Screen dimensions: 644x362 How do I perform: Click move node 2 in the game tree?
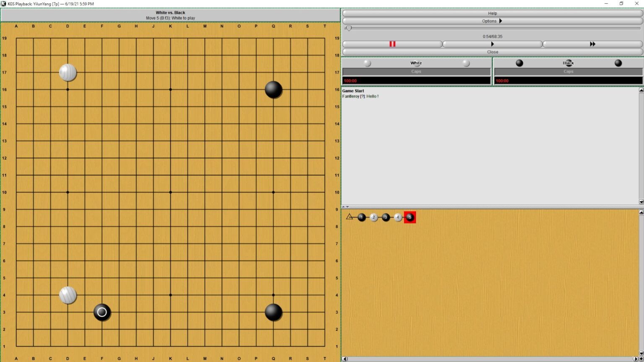coord(373,217)
